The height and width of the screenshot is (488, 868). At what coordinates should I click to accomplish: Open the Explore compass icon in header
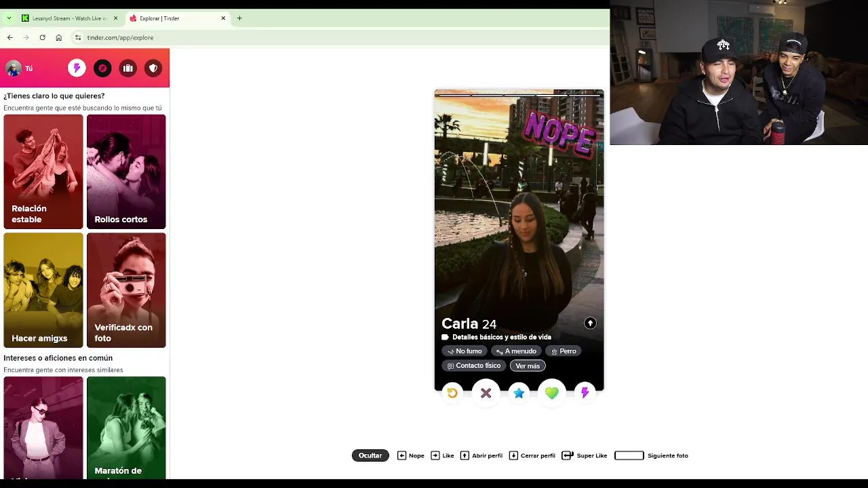(x=102, y=68)
